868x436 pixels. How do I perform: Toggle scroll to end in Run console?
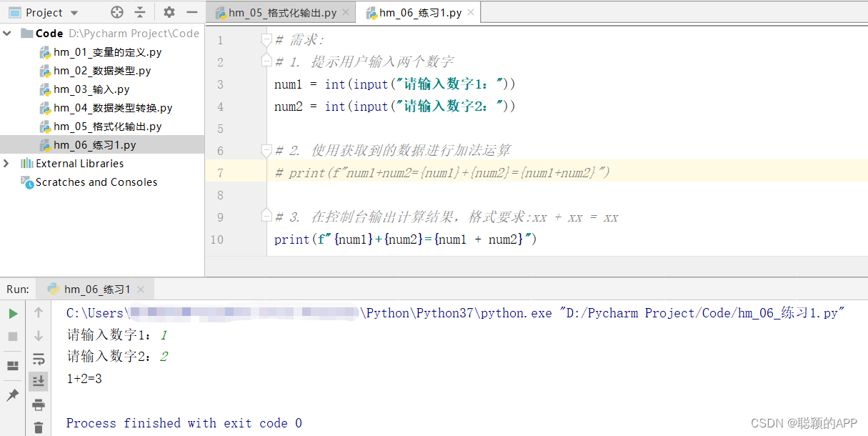coord(39,382)
